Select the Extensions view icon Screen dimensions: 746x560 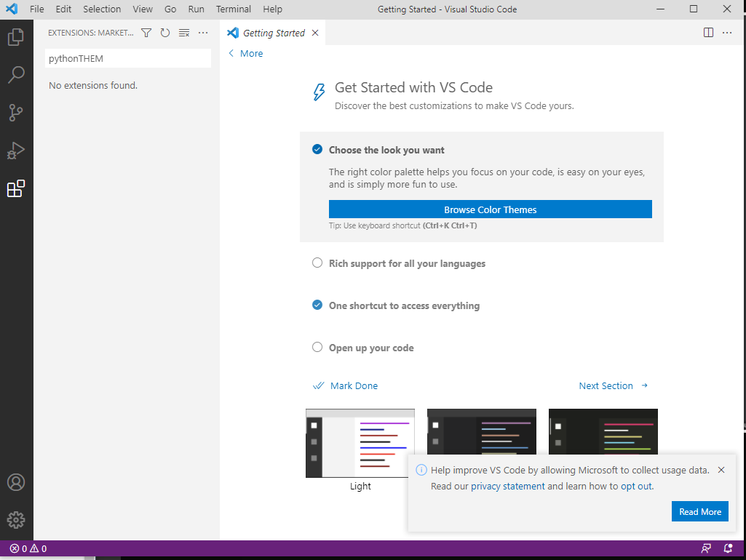16,188
